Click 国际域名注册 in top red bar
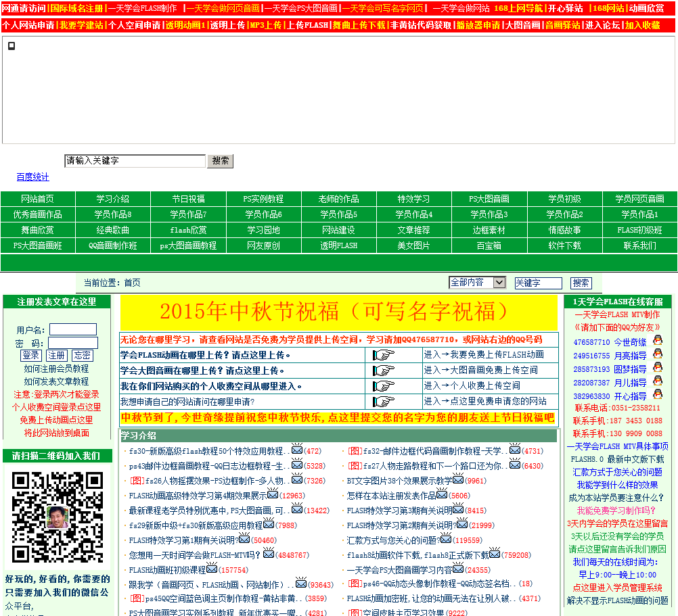The image size is (678, 616). 77,8
